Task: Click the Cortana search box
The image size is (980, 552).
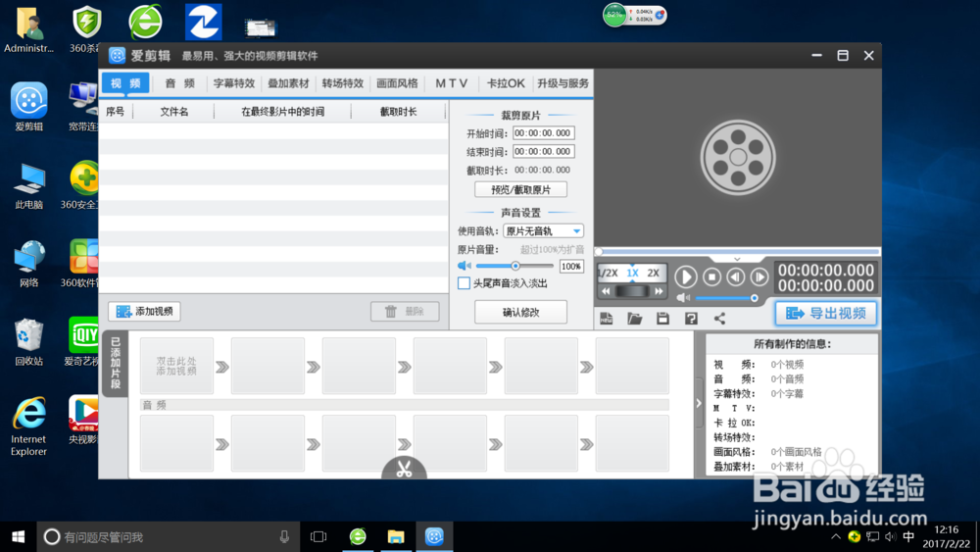Action: (x=167, y=537)
